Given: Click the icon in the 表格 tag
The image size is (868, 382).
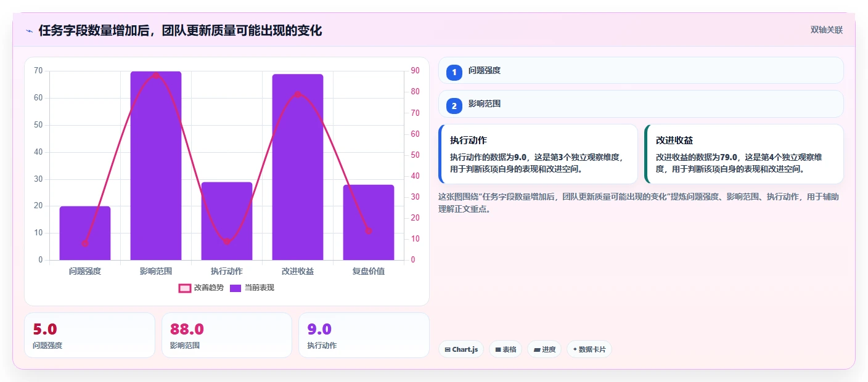Looking at the screenshot, I should click(x=498, y=349).
